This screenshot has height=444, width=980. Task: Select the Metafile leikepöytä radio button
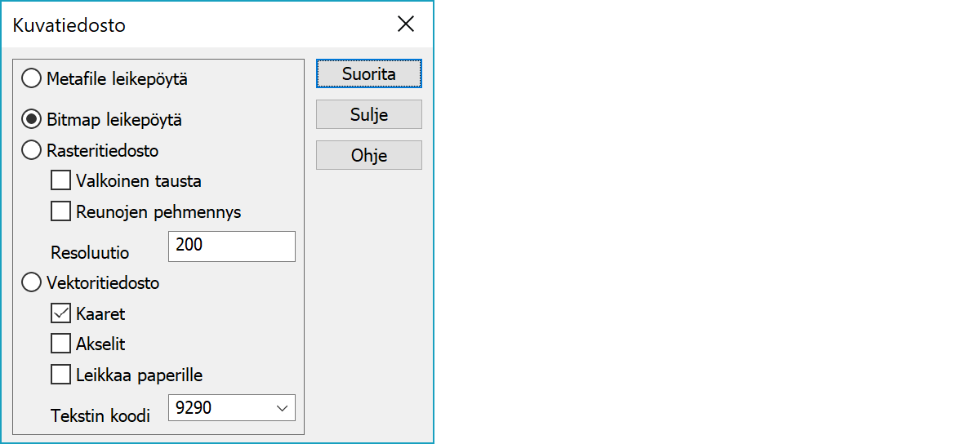click(x=32, y=79)
